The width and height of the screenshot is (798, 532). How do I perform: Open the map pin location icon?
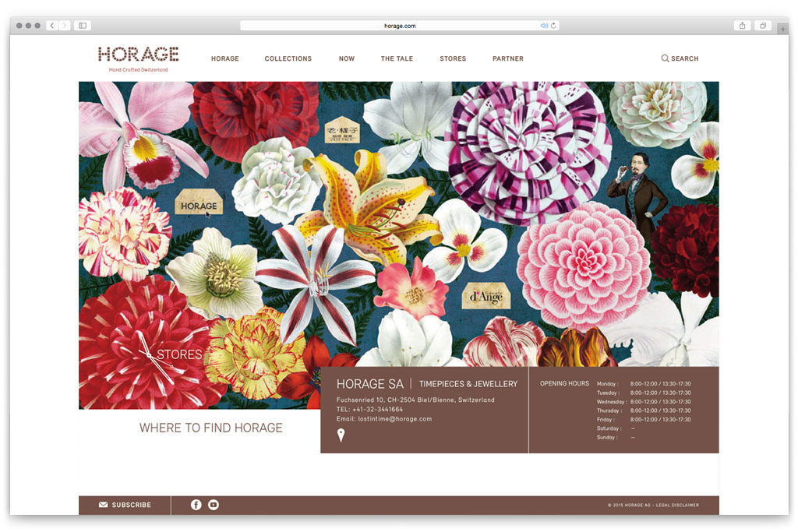[x=341, y=435]
